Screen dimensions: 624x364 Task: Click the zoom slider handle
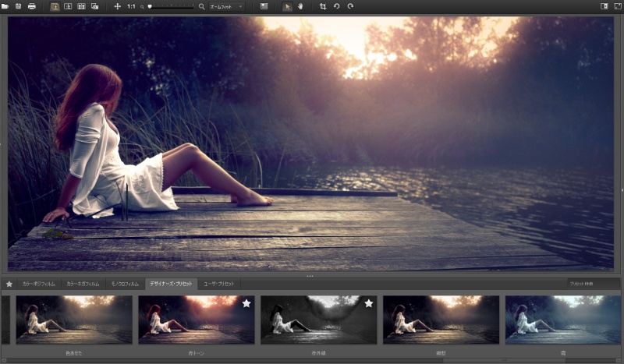pyautogui.click(x=150, y=6)
